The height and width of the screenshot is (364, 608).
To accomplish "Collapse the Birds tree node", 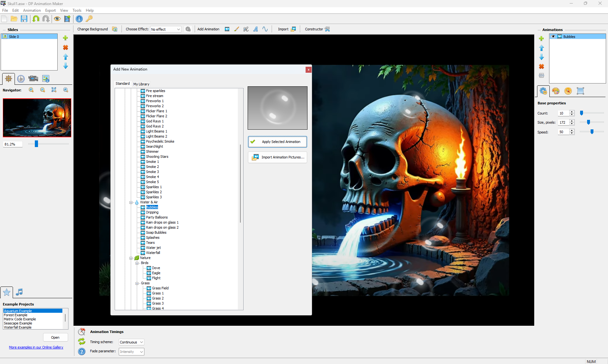I will click(137, 263).
